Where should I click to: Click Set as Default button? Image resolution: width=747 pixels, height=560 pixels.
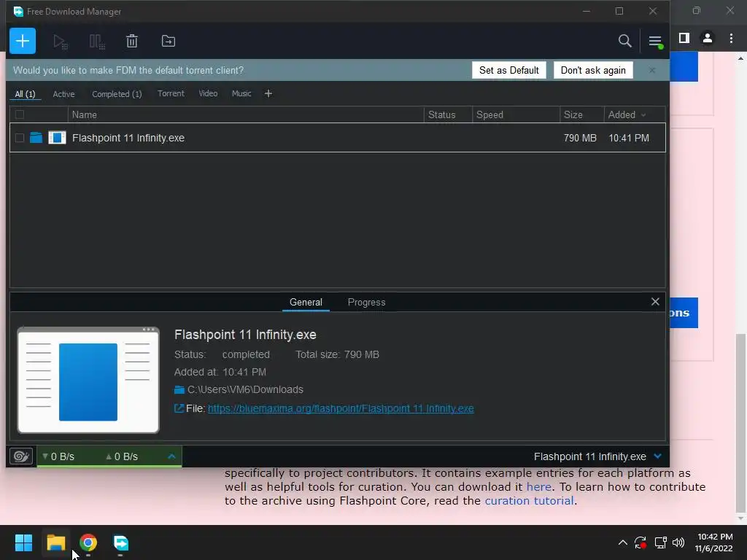coord(508,71)
